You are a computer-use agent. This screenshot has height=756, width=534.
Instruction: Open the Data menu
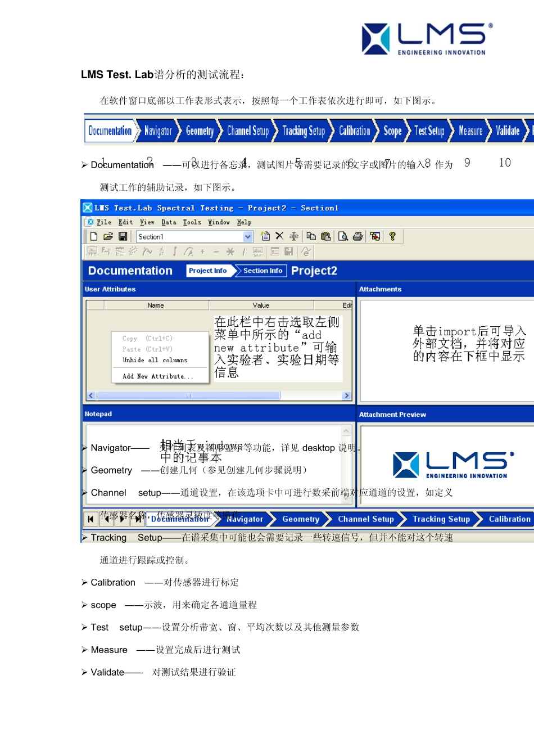point(169,222)
